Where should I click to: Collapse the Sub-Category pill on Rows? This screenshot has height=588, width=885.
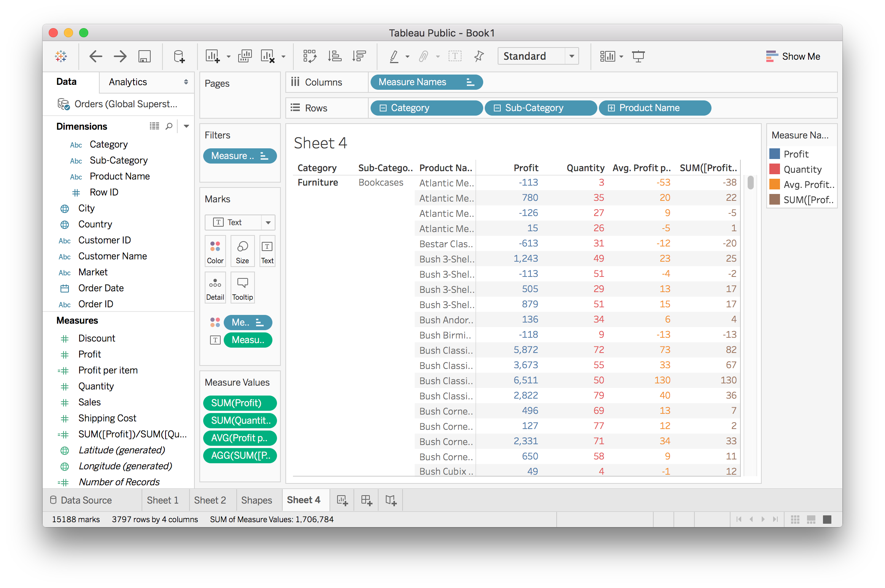497,108
